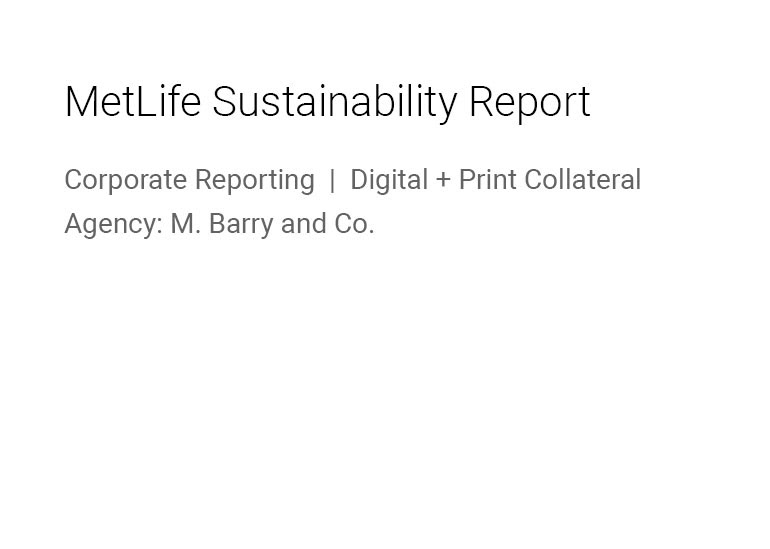Viewport: 770px width, 549px height.
Task: Click the word 'and' in agency line
Action: click(303, 224)
